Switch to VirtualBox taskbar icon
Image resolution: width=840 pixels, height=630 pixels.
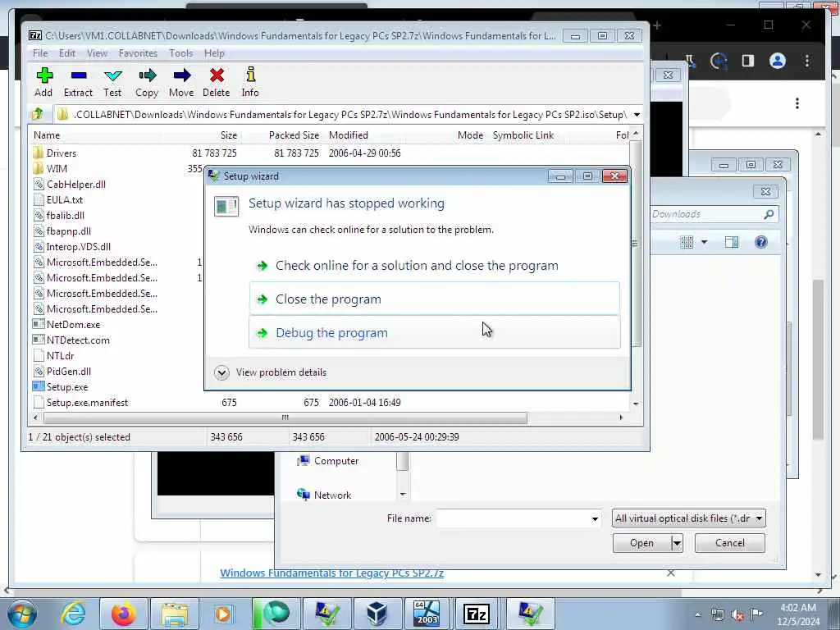pos(377,614)
